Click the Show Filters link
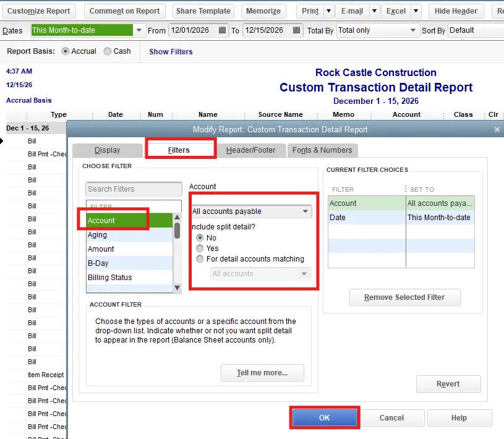504x439 pixels. [x=171, y=52]
